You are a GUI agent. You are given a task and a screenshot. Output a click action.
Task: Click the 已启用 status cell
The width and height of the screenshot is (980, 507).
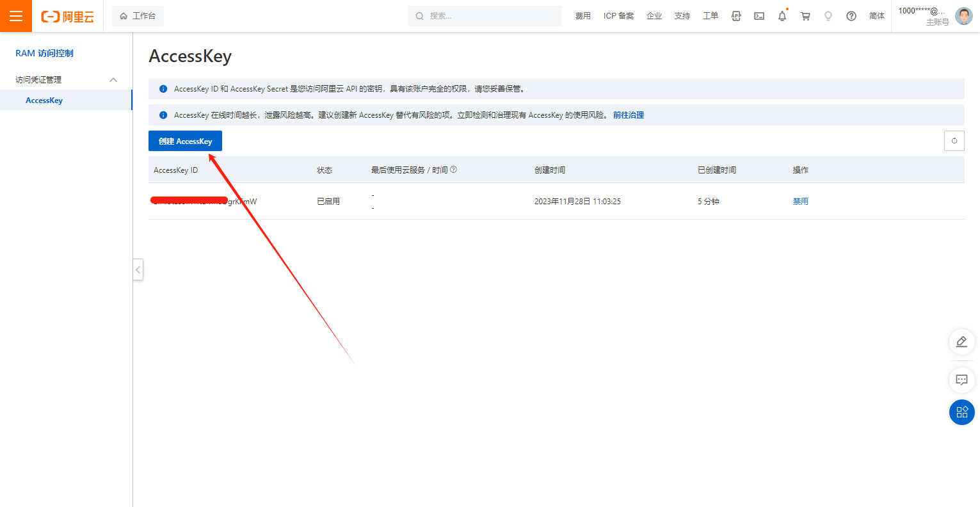point(328,201)
